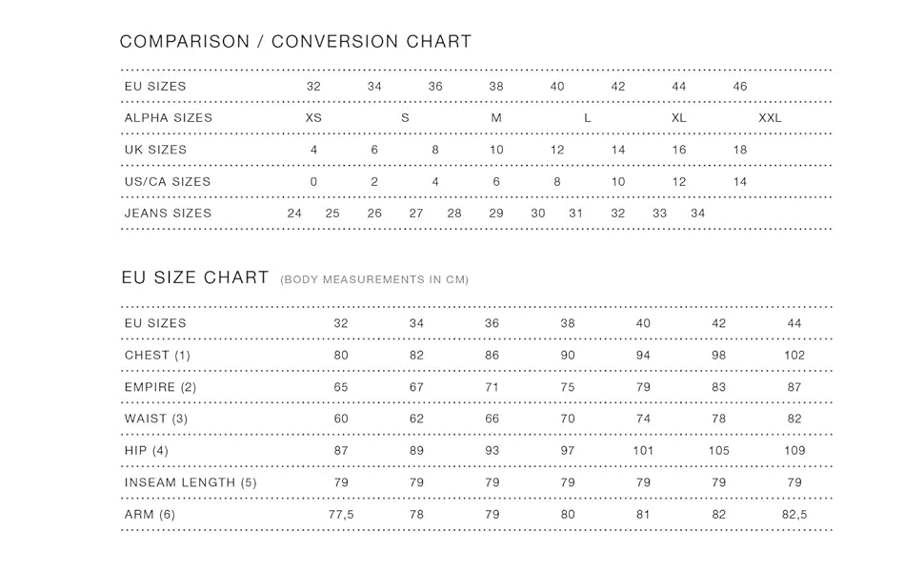Select the UK Sizes row label
The height and width of the screenshot is (572, 924).
pos(155,150)
